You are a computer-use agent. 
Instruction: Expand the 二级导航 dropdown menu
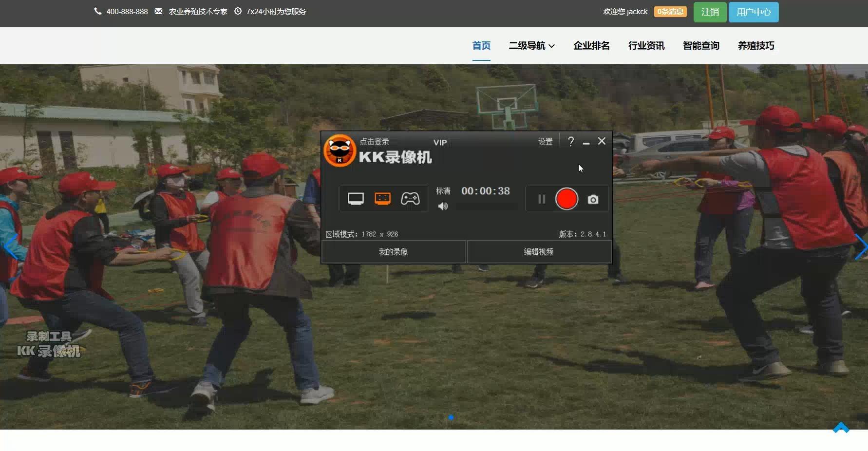(x=531, y=45)
